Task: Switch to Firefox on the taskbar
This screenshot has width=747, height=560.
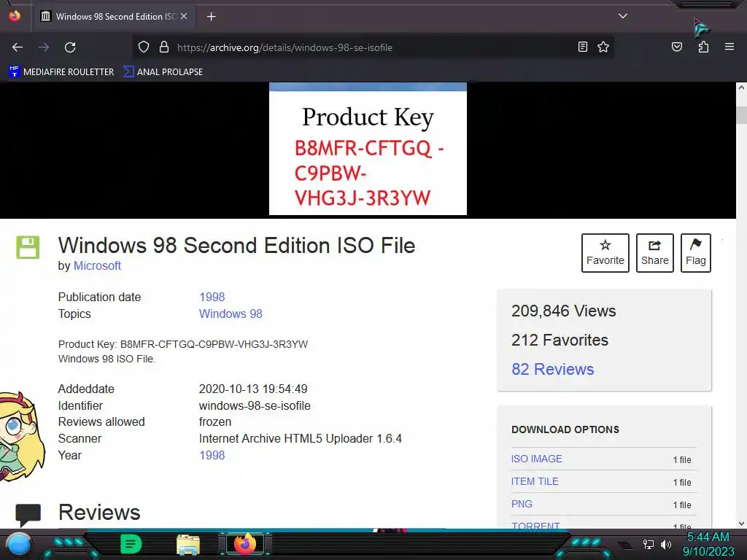Action: (245, 544)
